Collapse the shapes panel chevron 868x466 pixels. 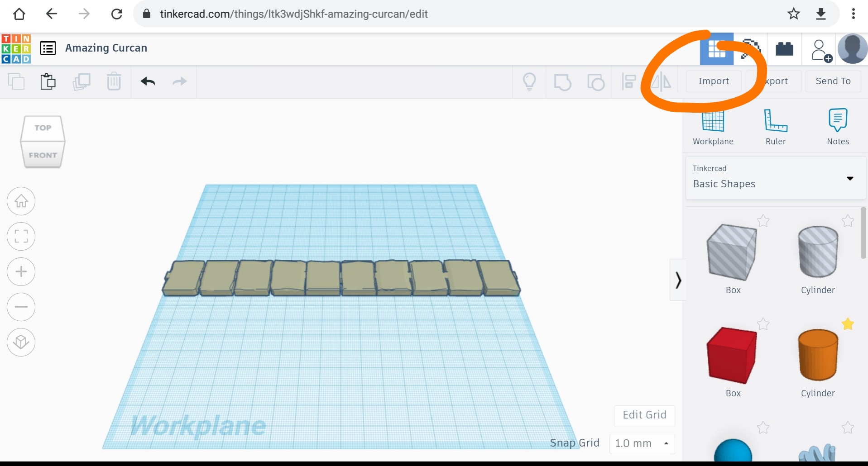tap(678, 280)
